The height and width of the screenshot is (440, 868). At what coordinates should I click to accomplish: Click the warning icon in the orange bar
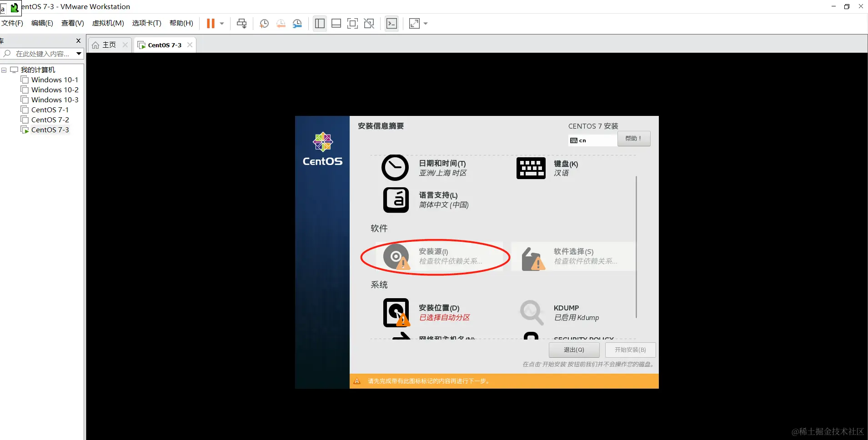coord(357,381)
